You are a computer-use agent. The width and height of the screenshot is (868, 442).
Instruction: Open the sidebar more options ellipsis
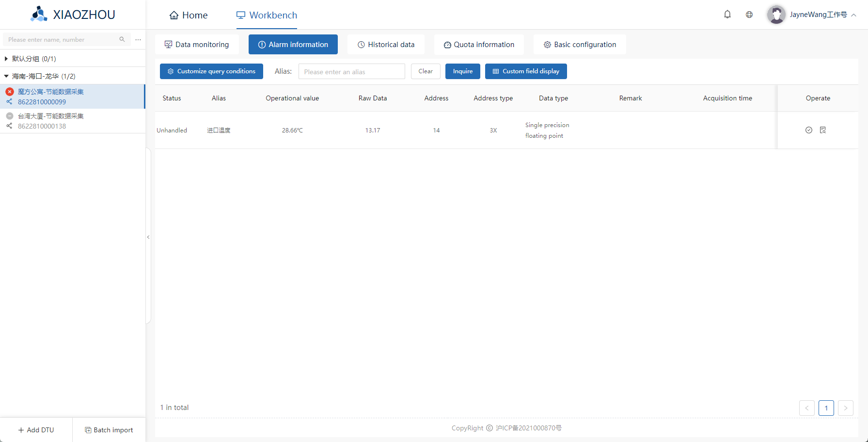click(x=138, y=39)
